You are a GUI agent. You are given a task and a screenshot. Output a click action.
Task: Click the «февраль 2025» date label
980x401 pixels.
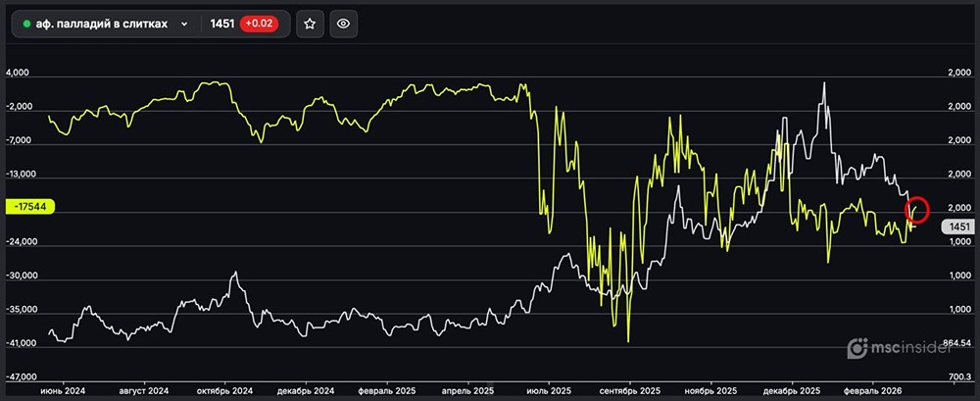385,391
